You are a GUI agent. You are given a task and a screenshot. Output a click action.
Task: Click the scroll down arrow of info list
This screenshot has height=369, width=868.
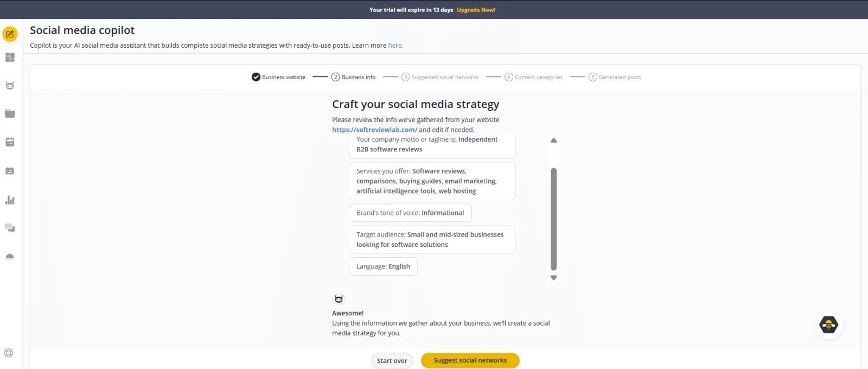(x=554, y=278)
